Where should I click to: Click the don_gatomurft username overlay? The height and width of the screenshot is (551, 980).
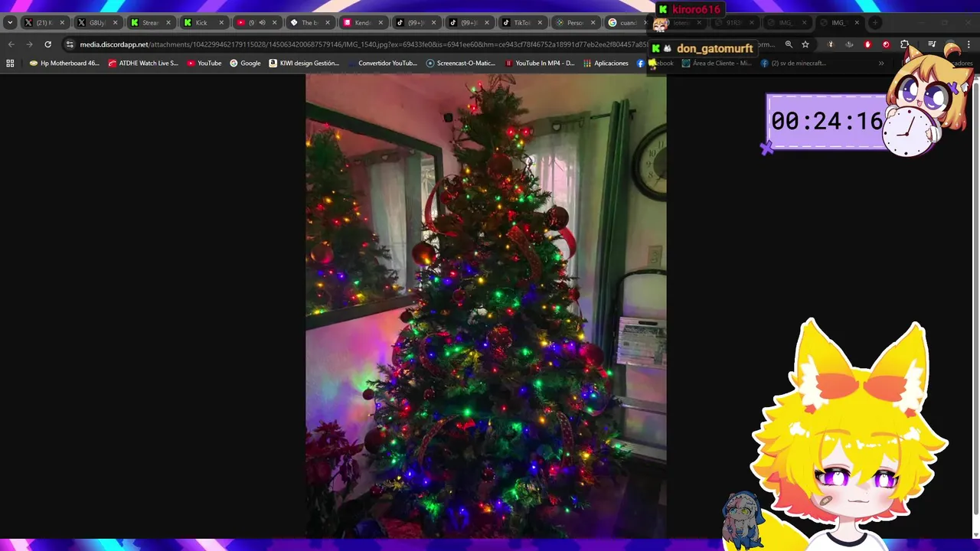pos(714,48)
